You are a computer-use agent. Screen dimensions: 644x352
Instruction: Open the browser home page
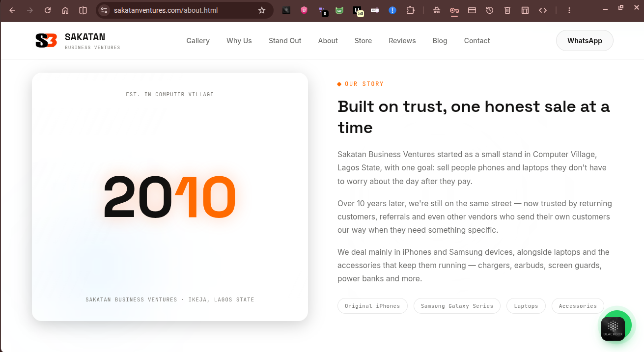[x=65, y=10]
